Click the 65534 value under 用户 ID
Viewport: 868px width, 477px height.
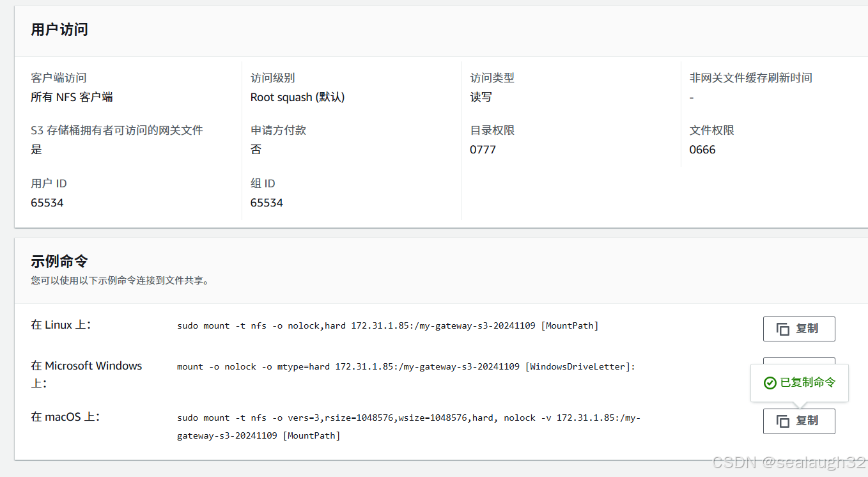click(x=47, y=203)
